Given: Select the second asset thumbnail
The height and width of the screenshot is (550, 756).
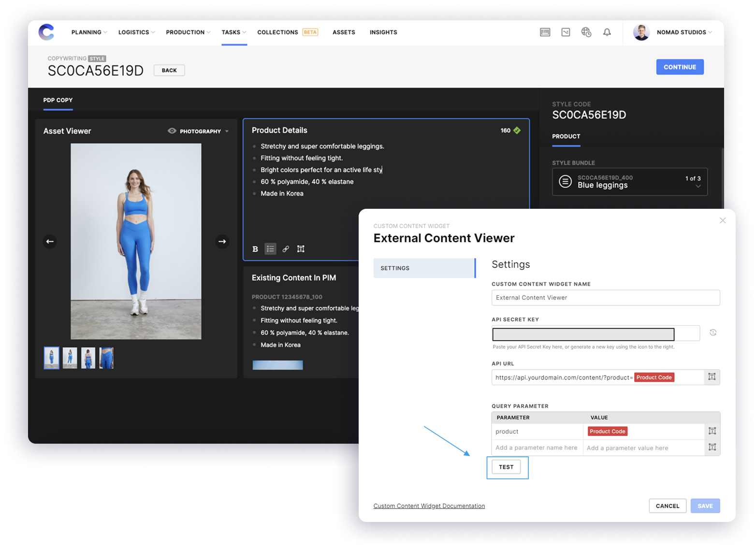Looking at the screenshot, I should [70, 358].
